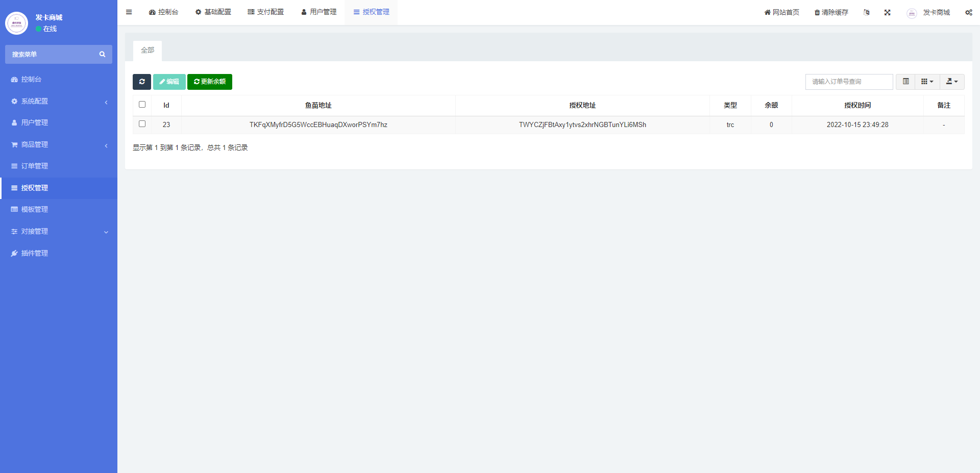Toggle the hamburger sidebar collapse icon
The width and height of the screenshot is (980, 473).
(x=129, y=12)
